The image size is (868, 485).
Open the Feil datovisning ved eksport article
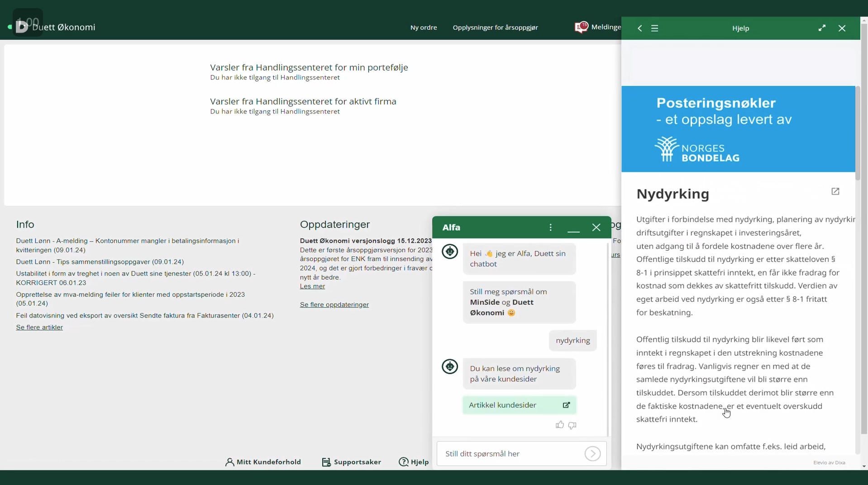tap(145, 316)
